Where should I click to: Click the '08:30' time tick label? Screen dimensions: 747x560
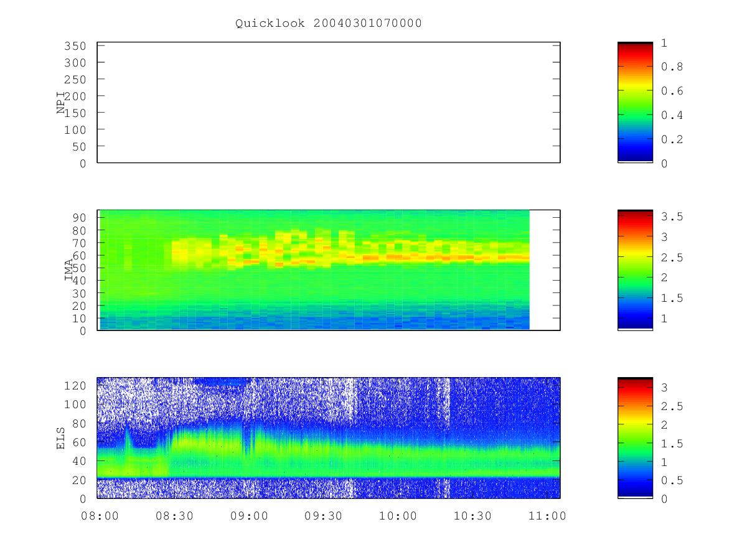[x=174, y=516]
